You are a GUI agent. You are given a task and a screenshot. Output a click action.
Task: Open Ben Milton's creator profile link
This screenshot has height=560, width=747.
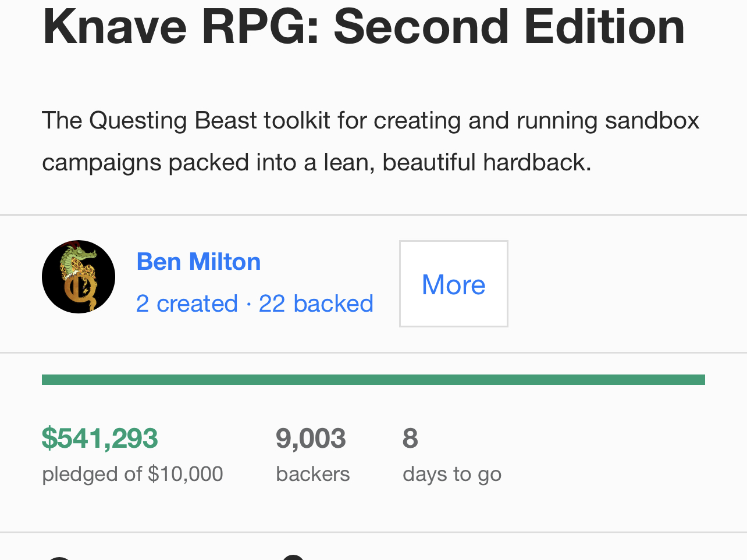pyautogui.click(x=198, y=262)
